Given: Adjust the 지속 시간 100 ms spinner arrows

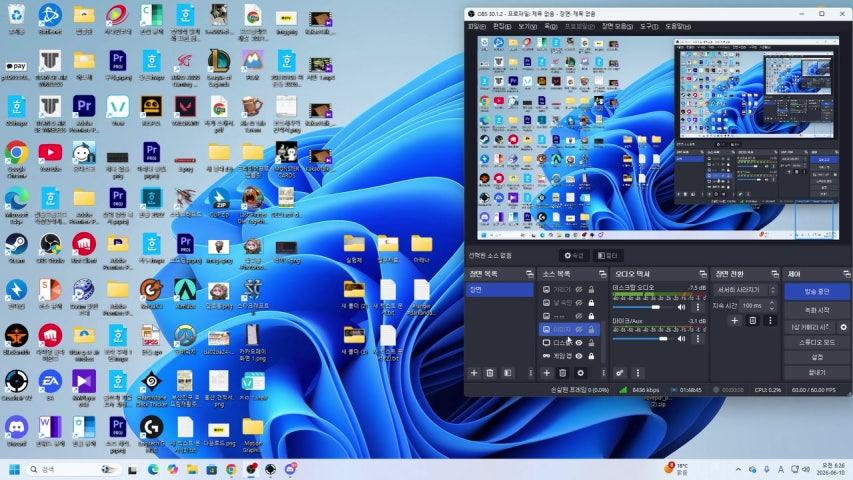Looking at the screenshot, I should click(771, 306).
